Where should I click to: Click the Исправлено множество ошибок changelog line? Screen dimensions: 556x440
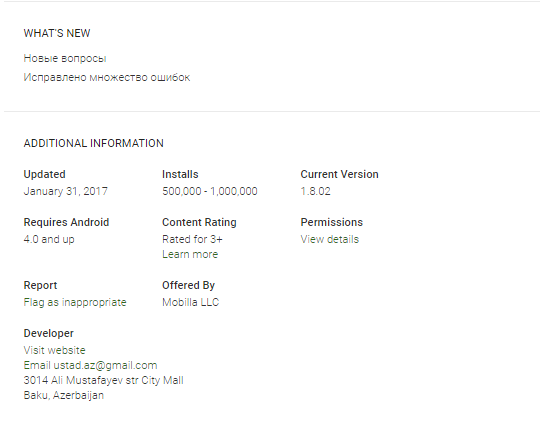(107, 77)
